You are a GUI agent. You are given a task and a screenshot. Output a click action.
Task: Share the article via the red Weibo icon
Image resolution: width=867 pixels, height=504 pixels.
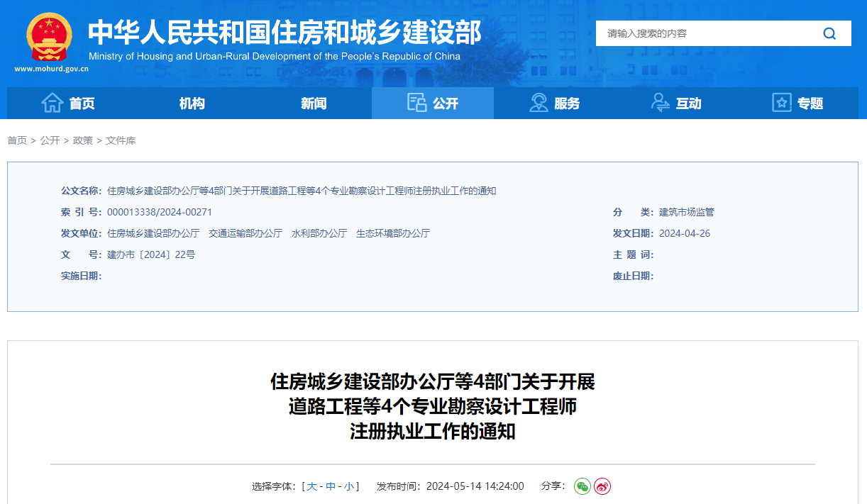click(x=602, y=486)
